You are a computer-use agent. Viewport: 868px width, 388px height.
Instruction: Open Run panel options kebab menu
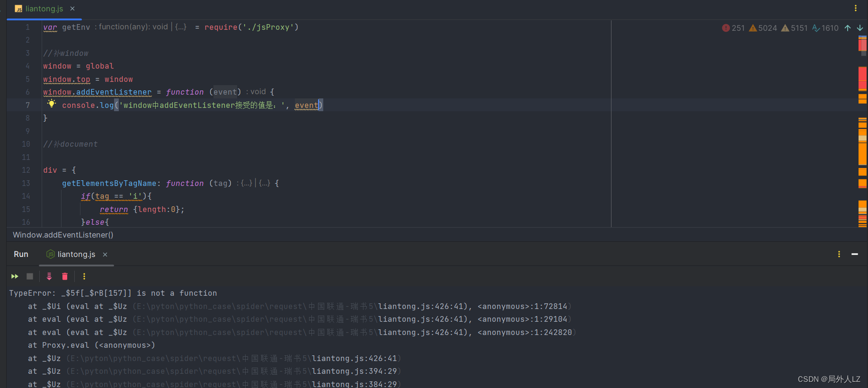839,254
